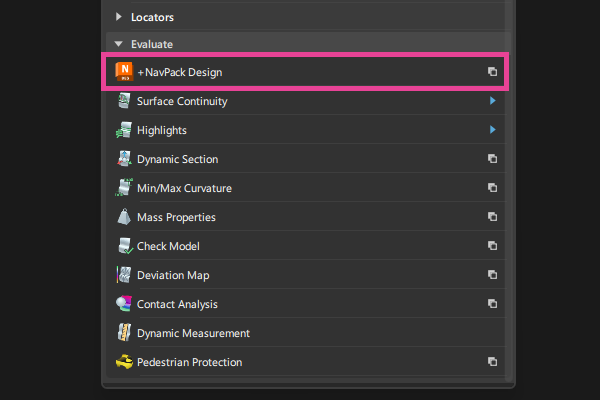Select the Highlights tool icon
The width and height of the screenshot is (600, 400).
point(124,130)
